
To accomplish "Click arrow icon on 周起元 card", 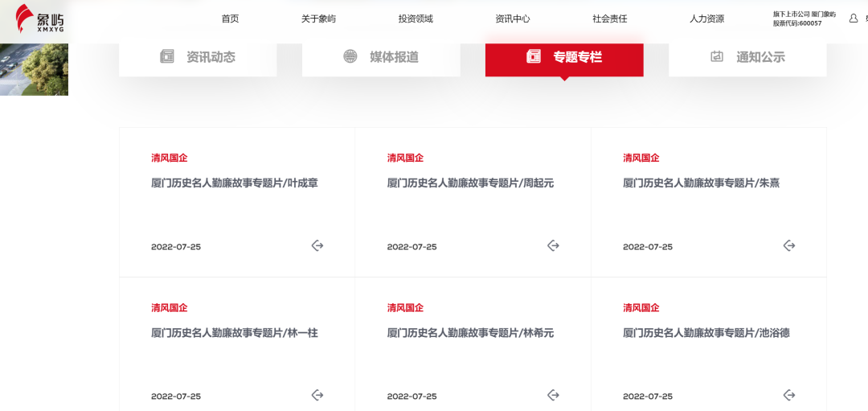I will point(553,245).
